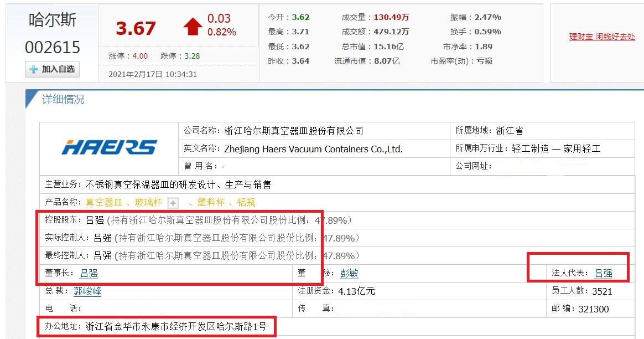
Task: Click total market cap 15.16亿
Action: (x=388, y=47)
